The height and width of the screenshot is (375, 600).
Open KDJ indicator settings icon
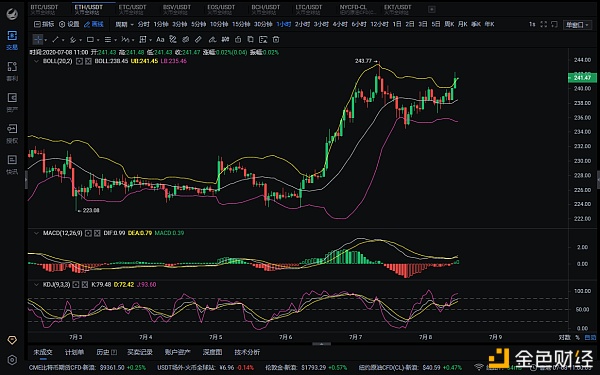(x=76, y=285)
